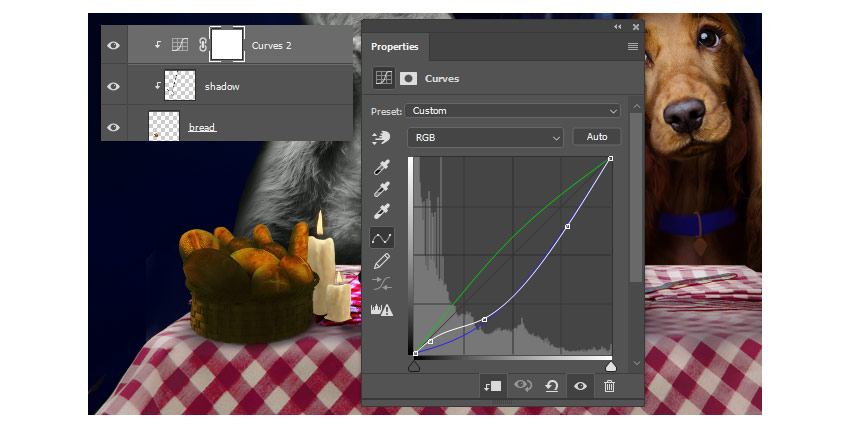Reset adjustment to defaults
This screenshot has width=850, height=428.
tap(552, 386)
